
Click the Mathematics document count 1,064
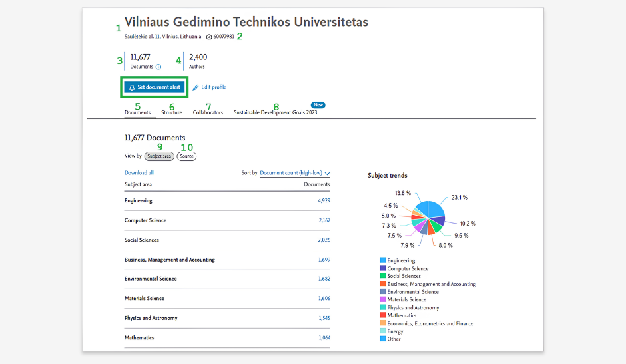324,337
